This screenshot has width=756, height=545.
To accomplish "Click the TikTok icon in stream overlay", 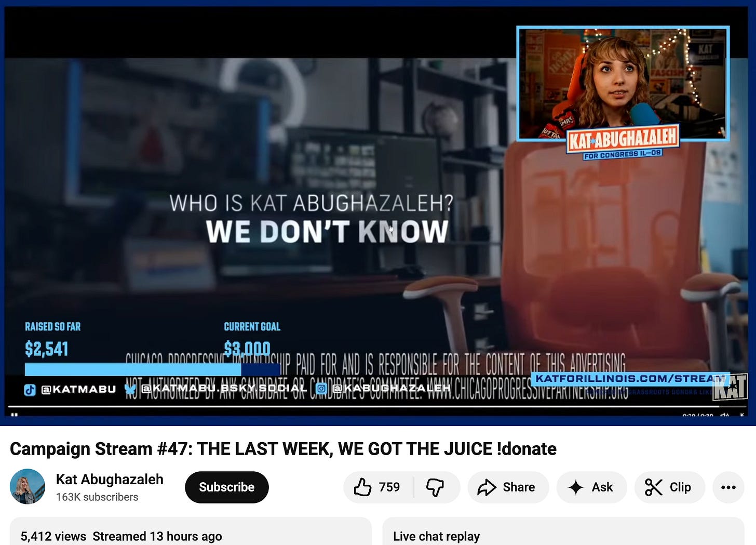I will [x=30, y=389].
